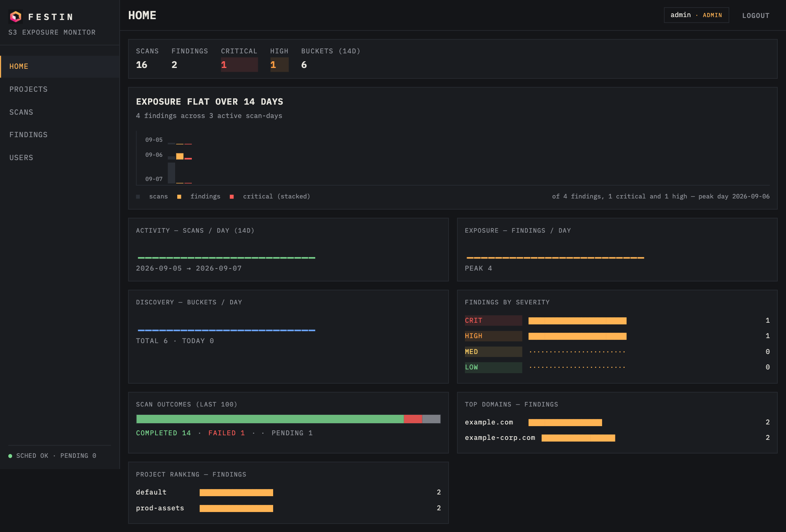Screen dimensions: 786x532
Task: Click the 09-06 orange findings bar
Action: pyautogui.click(x=180, y=156)
